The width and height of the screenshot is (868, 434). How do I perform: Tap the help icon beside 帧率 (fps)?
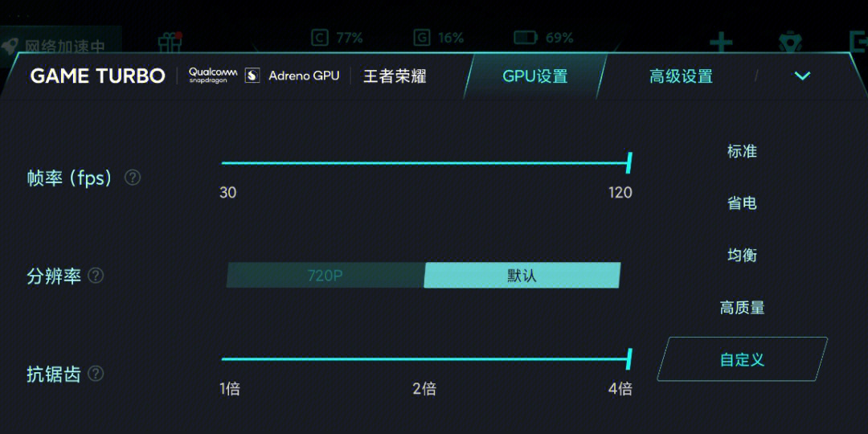[x=133, y=178]
